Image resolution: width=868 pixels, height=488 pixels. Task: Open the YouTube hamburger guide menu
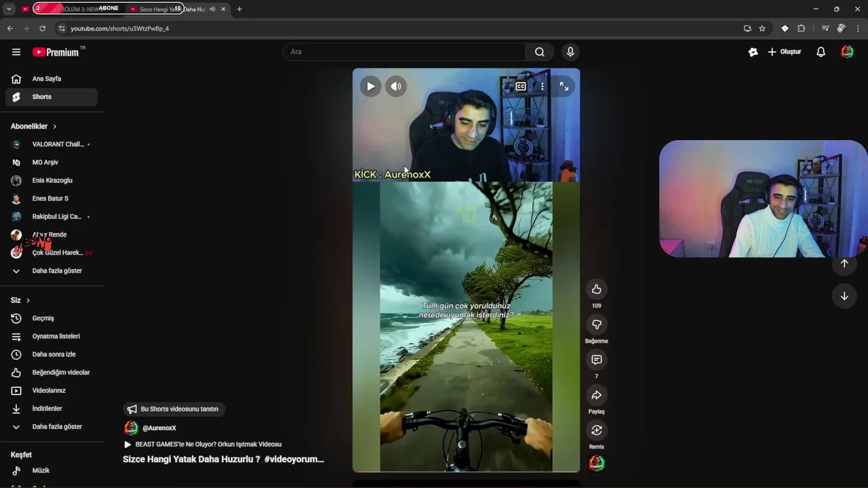click(16, 52)
